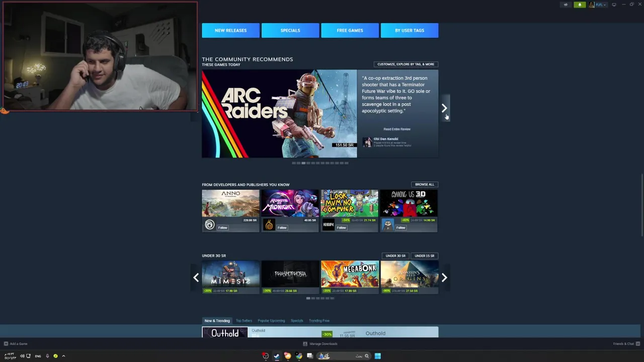This screenshot has height=362, width=644.
Task: Go to previous Under 30 SR games
Action: tap(196, 278)
